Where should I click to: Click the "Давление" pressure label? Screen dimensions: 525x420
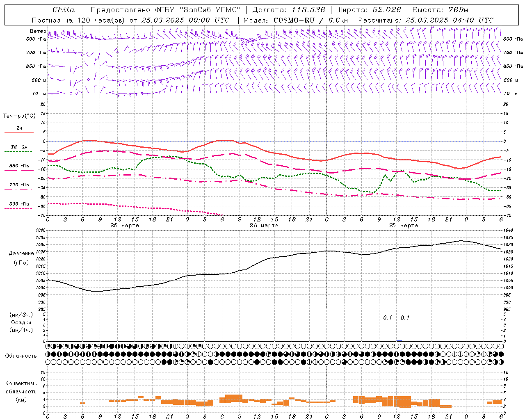(x=21, y=253)
